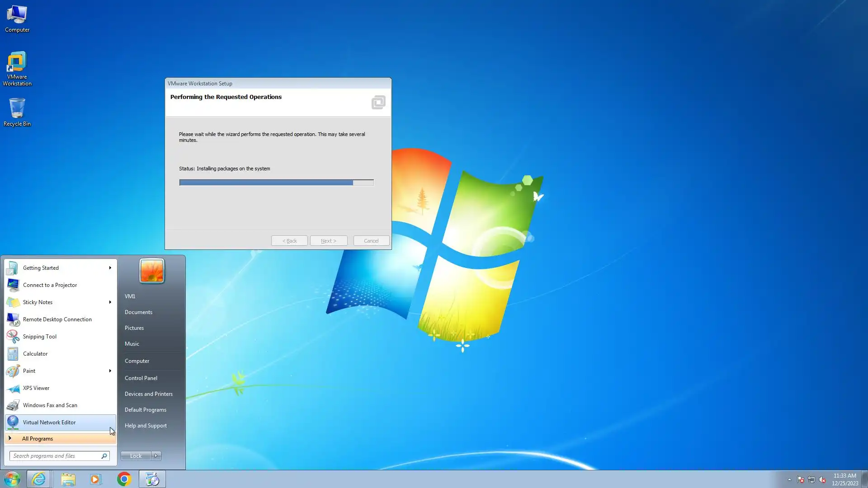Screen dimensions: 868x488
Task: Show hidden system tray icons
Action: point(789,480)
